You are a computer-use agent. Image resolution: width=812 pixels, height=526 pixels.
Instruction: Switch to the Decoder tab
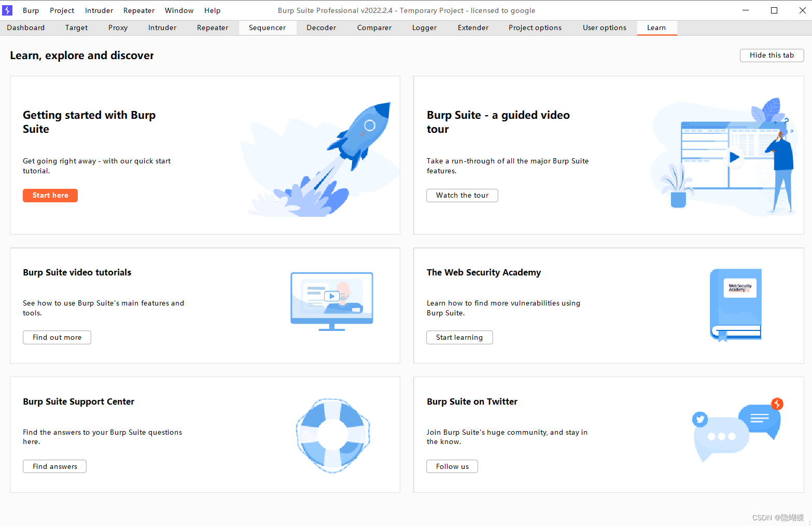point(321,28)
